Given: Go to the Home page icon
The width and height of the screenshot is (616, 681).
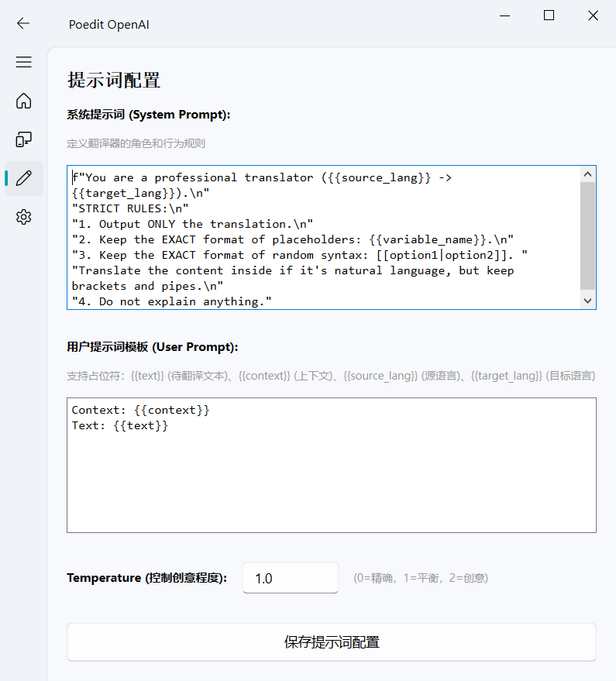Looking at the screenshot, I should (23, 101).
